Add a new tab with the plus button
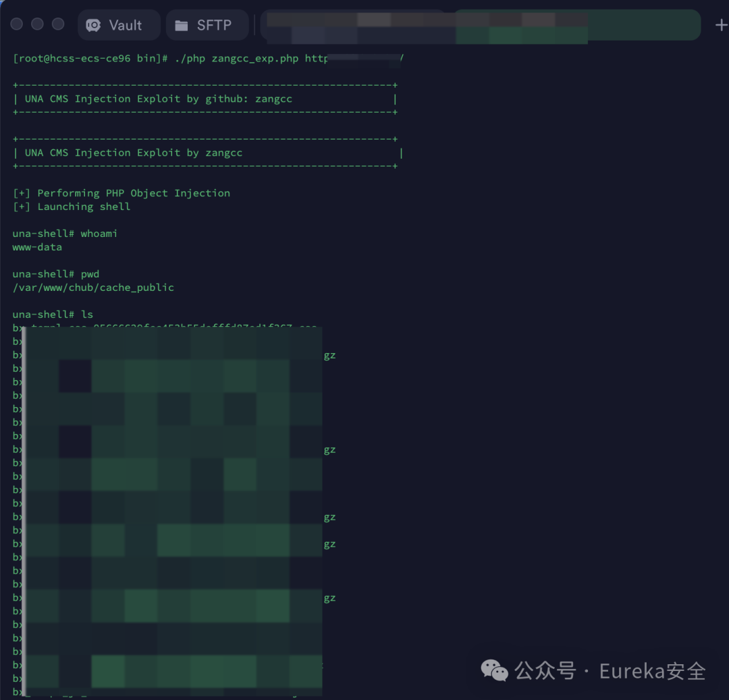Image resolution: width=729 pixels, height=700 pixels. tap(721, 25)
